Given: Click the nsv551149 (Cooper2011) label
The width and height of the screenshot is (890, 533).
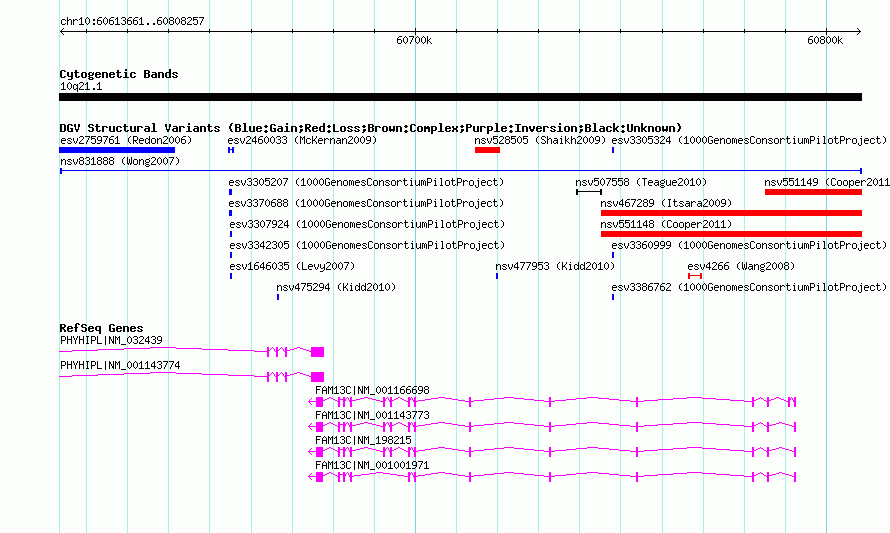Looking at the screenshot, I should [827, 182].
